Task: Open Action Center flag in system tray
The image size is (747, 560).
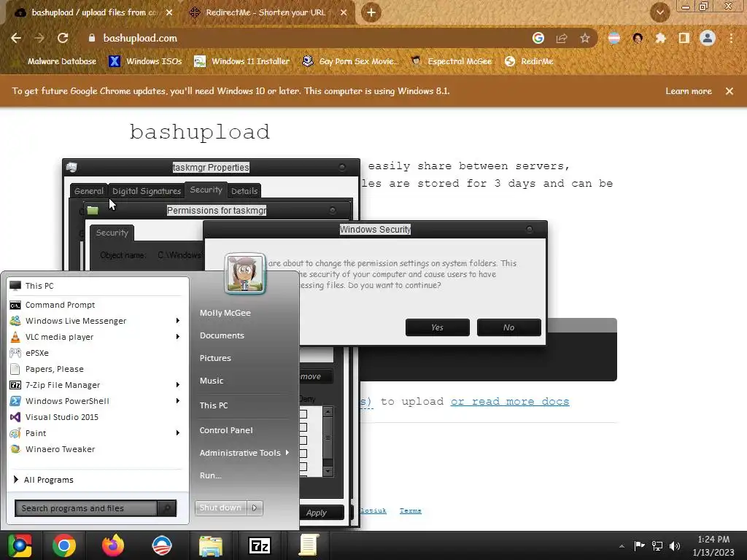Action: click(x=639, y=545)
